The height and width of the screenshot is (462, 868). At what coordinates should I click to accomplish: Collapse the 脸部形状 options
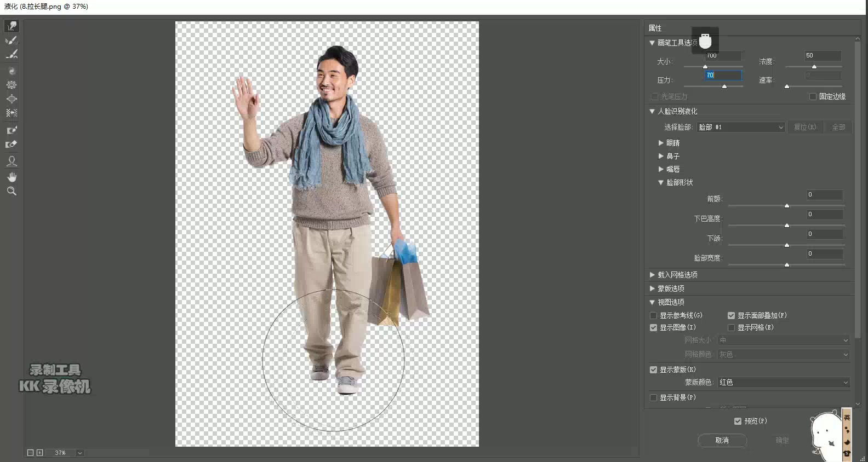(661, 182)
